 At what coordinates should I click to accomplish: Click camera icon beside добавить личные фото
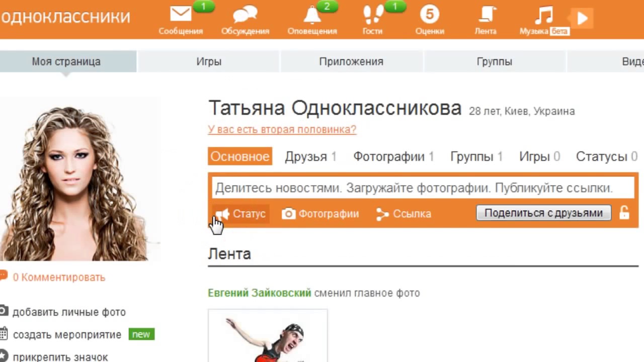pyautogui.click(x=4, y=311)
